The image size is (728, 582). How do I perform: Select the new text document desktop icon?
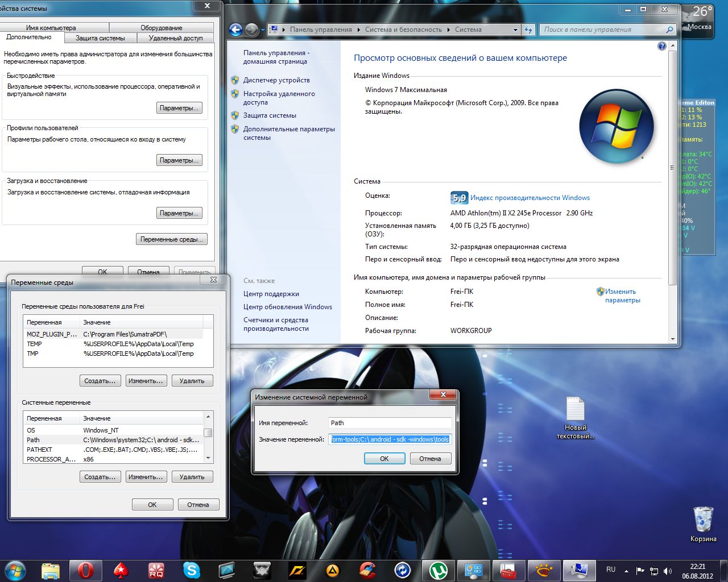(x=575, y=418)
